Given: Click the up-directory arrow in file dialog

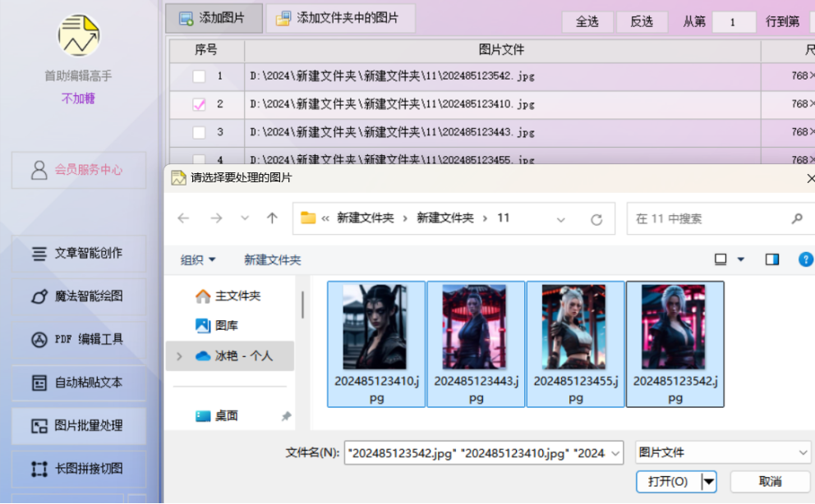Looking at the screenshot, I should pyautogui.click(x=272, y=218).
